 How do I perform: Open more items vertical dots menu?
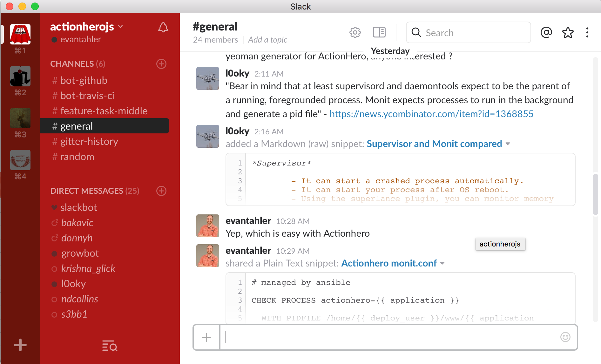[x=587, y=32]
